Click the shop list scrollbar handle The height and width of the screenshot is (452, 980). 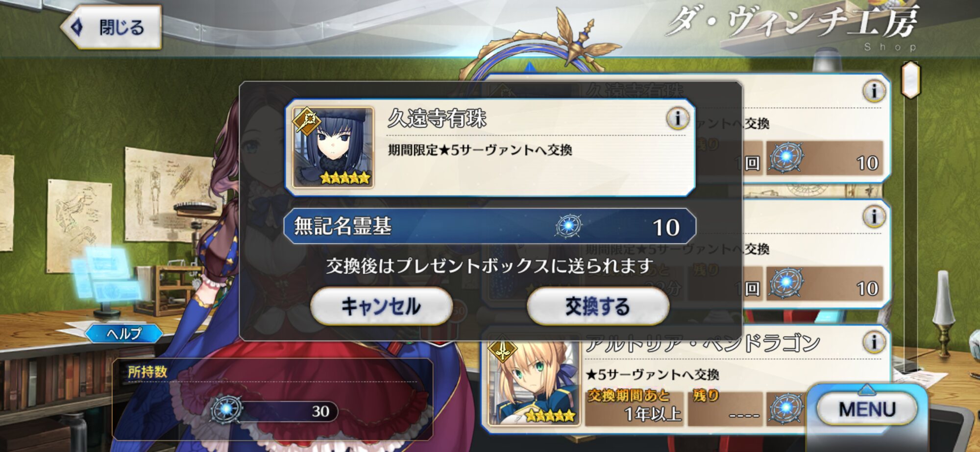pos(911,80)
